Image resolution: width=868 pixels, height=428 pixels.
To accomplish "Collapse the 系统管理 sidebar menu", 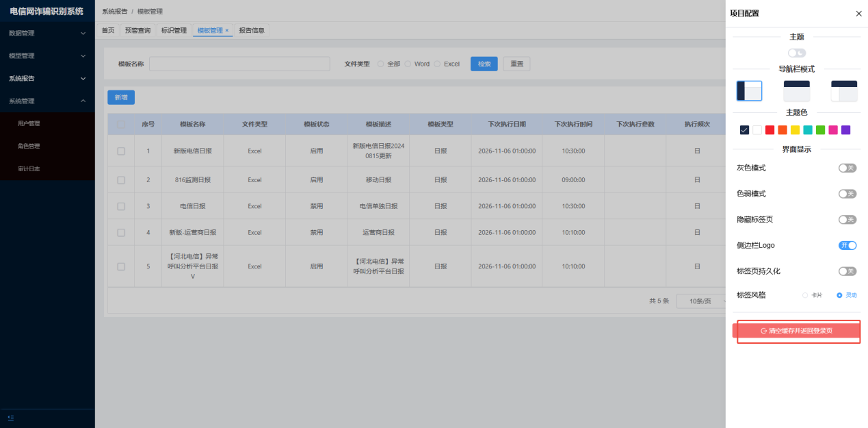I will coord(47,101).
